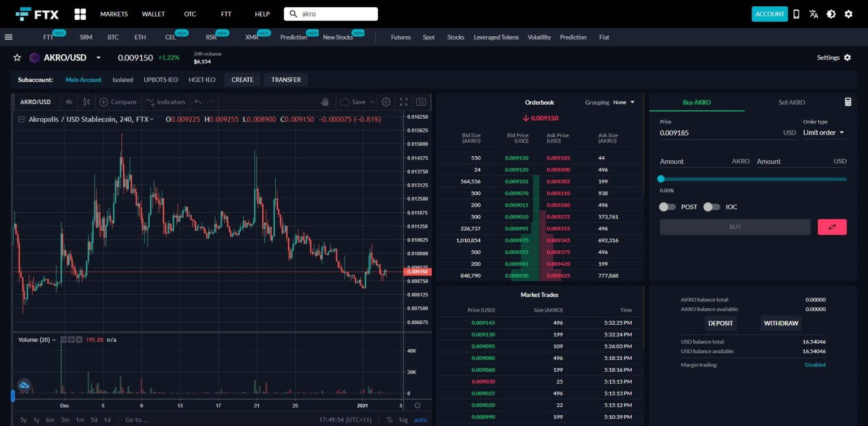Click the TRANSFER subaccount button
The height and width of the screenshot is (426, 868).
[286, 80]
